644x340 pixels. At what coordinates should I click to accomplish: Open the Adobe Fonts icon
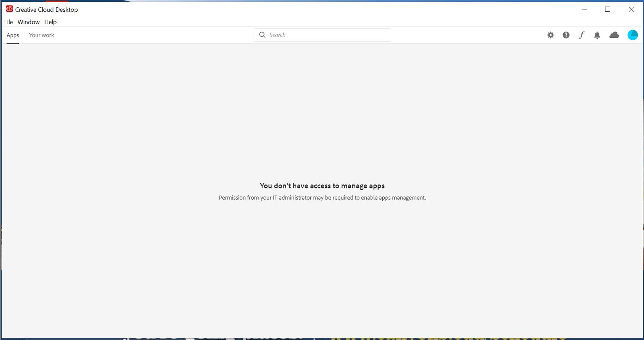(582, 35)
